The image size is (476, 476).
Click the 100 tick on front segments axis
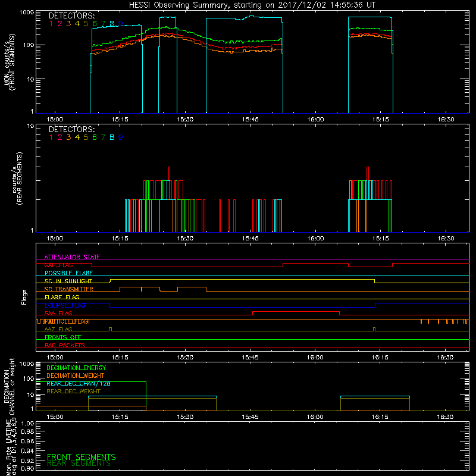(x=29, y=45)
